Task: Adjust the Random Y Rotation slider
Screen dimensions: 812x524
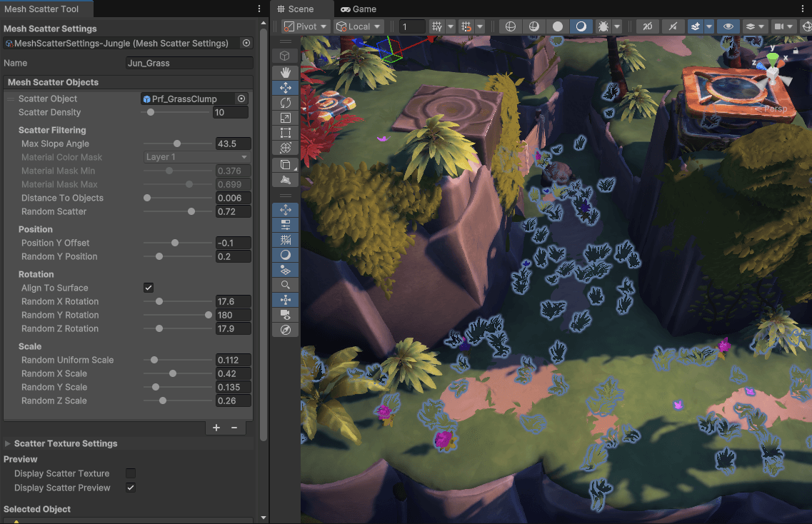Action: 176,315
